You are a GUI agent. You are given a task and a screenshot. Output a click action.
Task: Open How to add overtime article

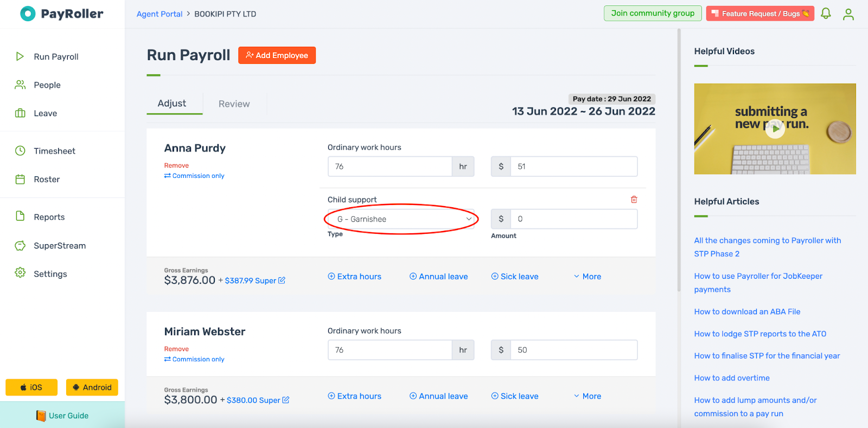click(732, 378)
